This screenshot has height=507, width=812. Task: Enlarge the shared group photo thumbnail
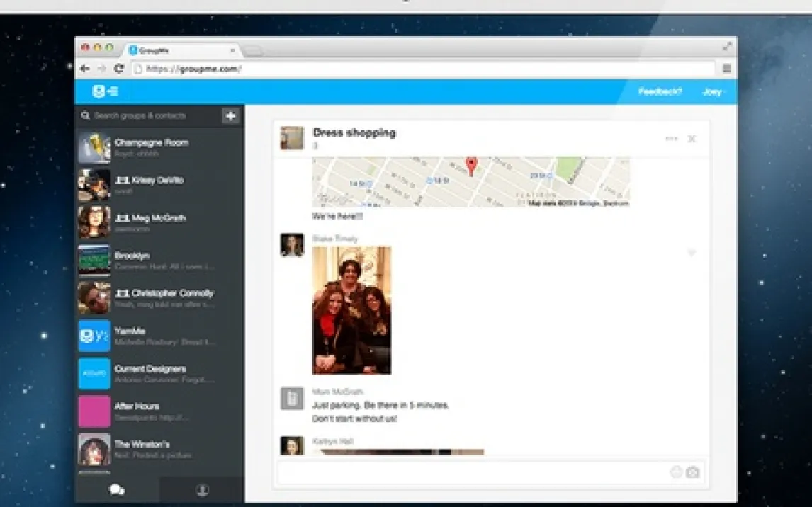[x=351, y=310]
